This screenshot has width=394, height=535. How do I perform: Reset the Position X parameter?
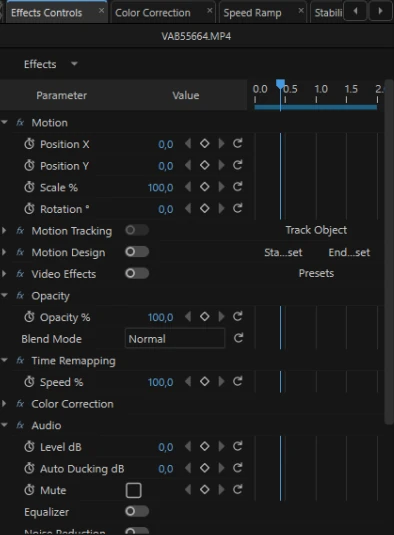pyautogui.click(x=238, y=143)
